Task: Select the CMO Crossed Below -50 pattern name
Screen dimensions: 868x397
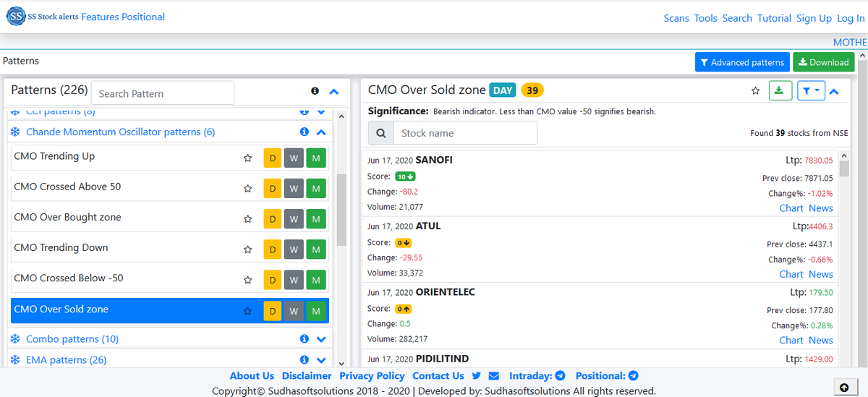Action: pyautogui.click(x=69, y=278)
